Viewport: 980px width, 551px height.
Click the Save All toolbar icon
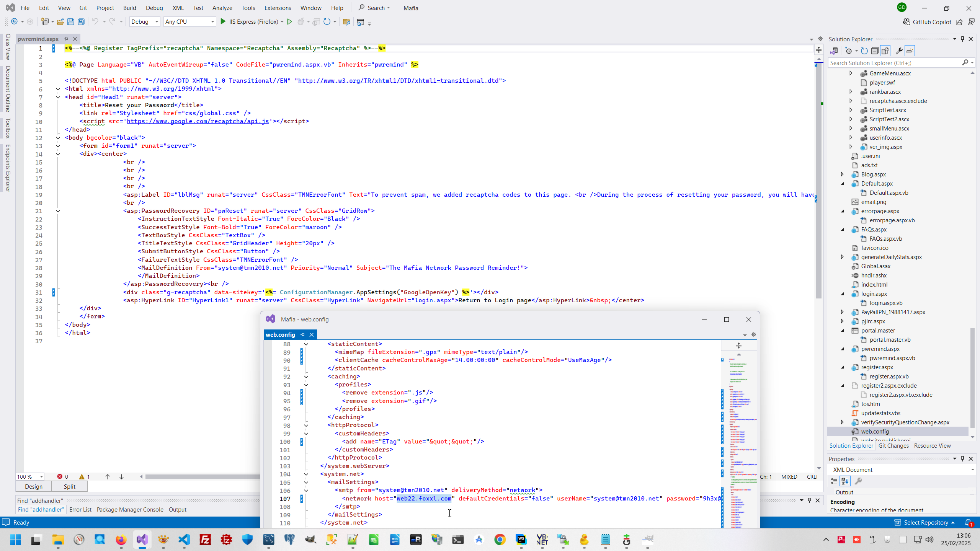pos(81,22)
